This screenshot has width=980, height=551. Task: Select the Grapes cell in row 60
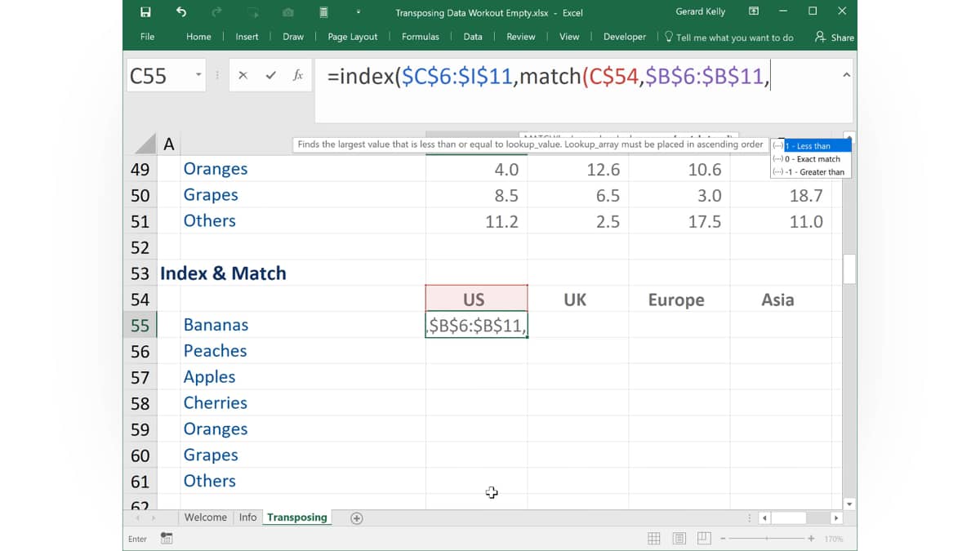click(x=302, y=455)
